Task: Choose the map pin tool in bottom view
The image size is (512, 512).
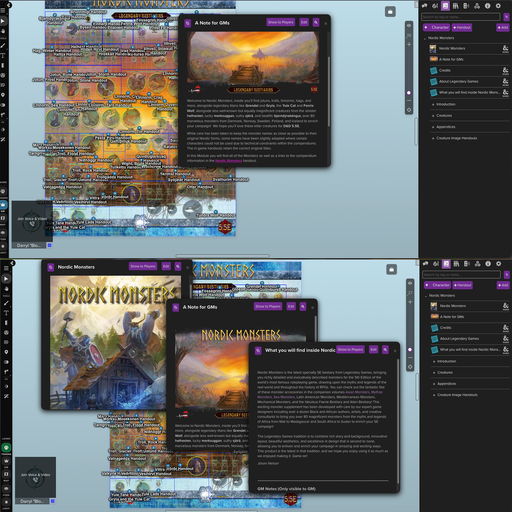Action: tap(6, 352)
